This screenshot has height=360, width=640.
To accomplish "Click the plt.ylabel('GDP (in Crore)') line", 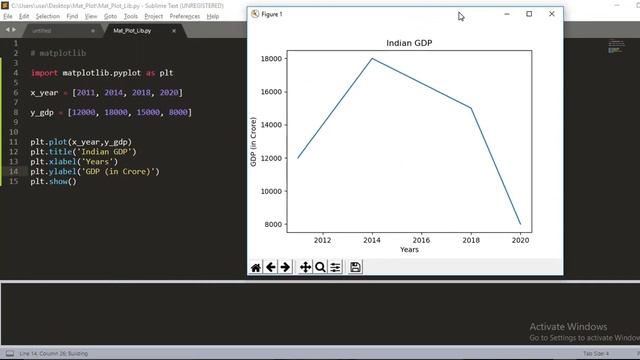I will [95, 171].
